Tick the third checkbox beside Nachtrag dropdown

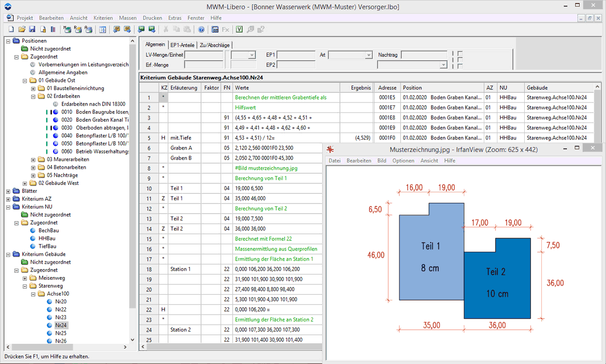[460, 66]
